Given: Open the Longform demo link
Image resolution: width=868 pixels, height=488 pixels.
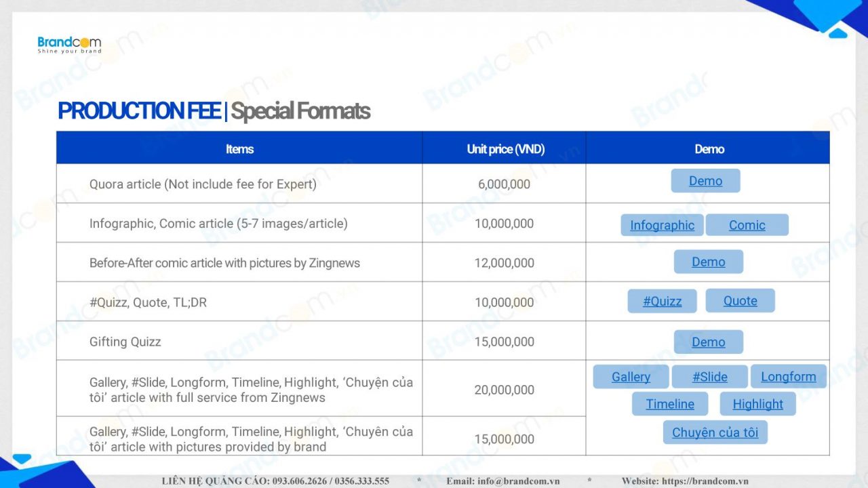Looking at the screenshot, I should pos(788,377).
